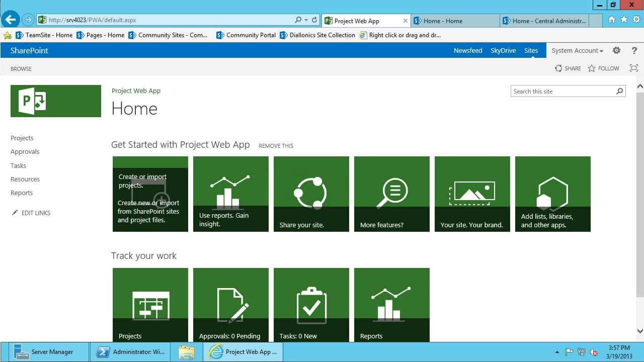Image resolution: width=644 pixels, height=362 pixels.
Task: Open the 'Use reports. Gain insight.' tile
Action: click(231, 194)
